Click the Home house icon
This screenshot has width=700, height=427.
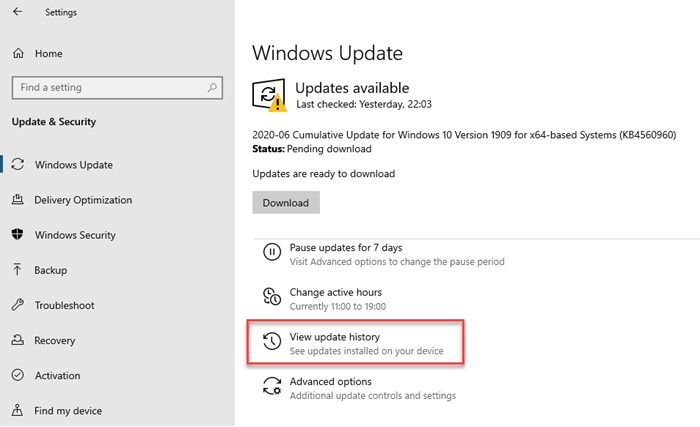(x=18, y=54)
